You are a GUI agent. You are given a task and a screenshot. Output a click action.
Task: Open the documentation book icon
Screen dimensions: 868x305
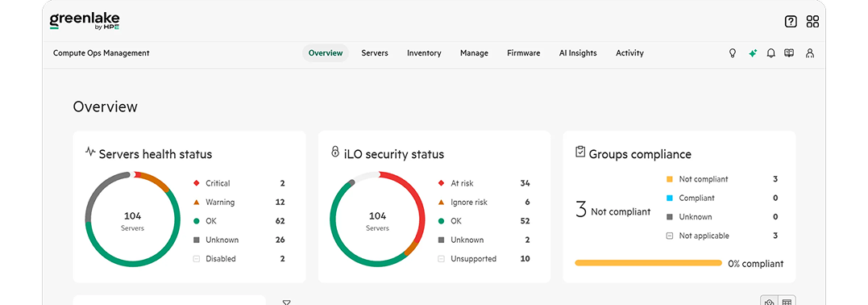789,53
